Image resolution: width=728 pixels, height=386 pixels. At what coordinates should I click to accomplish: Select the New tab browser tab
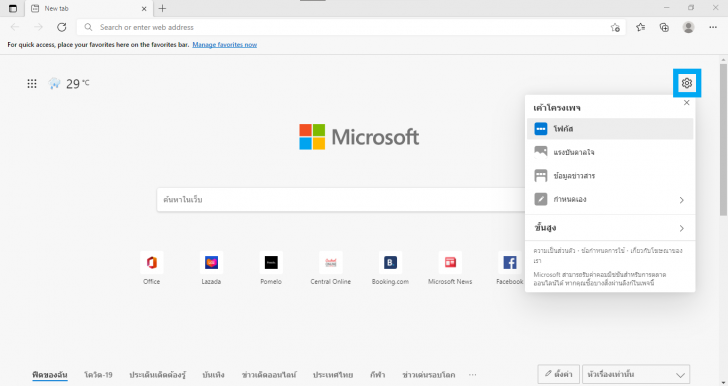click(x=89, y=8)
